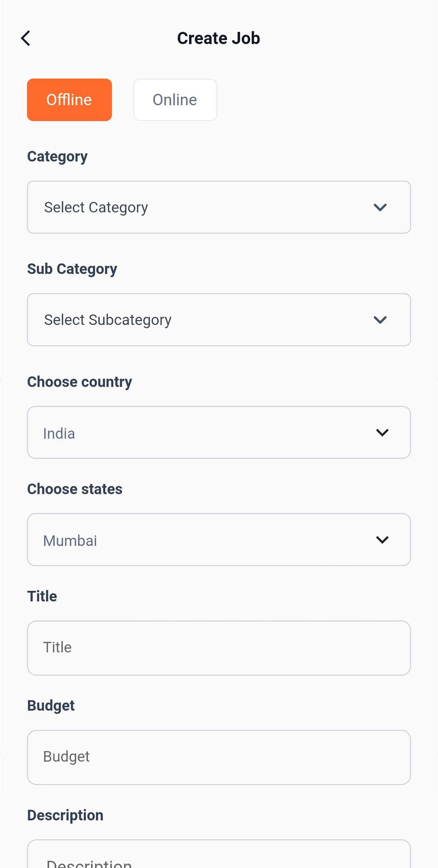Tap the back arrow icon

pos(26,39)
